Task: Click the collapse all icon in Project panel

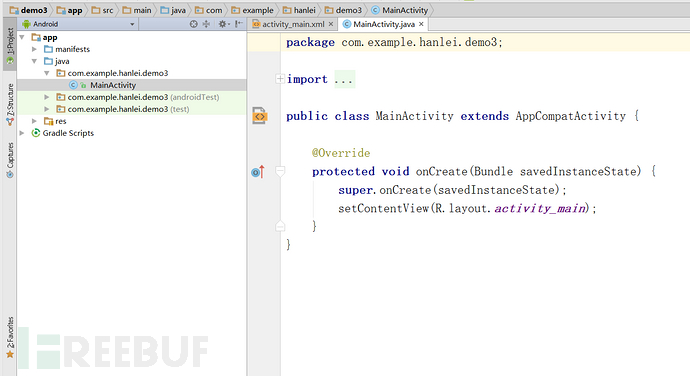Action: (x=206, y=24)
